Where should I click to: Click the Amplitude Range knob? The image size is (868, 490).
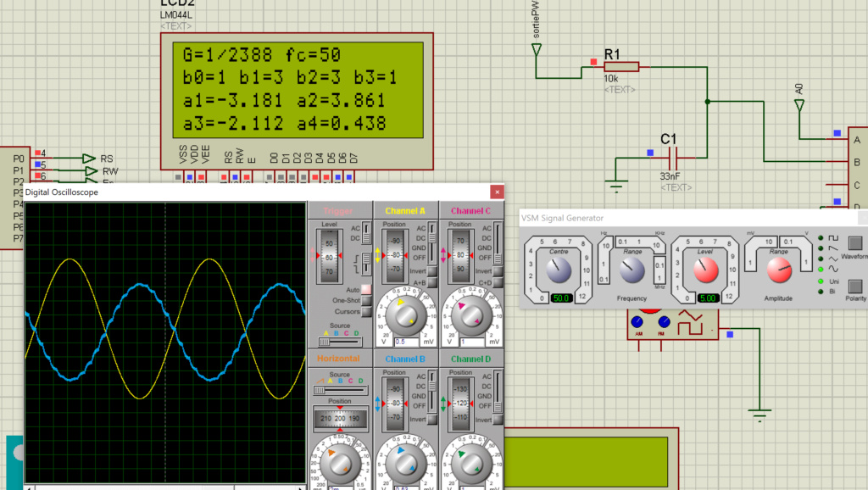[780, 270]
